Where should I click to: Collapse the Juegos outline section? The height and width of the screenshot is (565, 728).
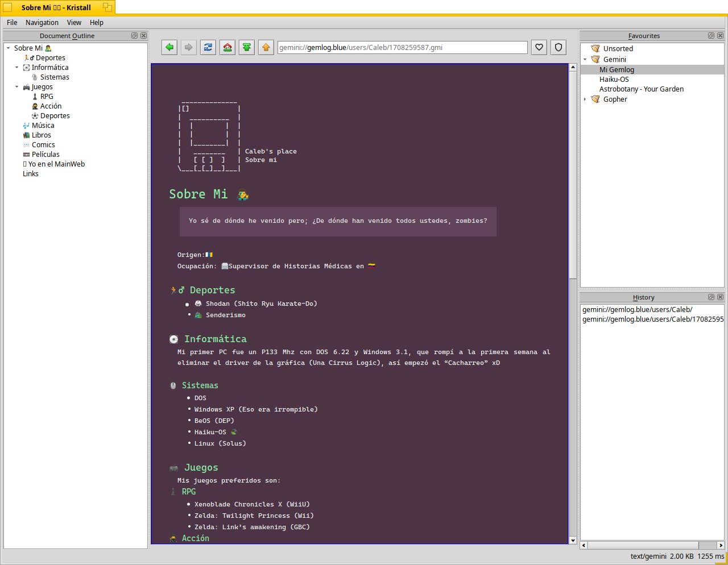click(16, 87)
